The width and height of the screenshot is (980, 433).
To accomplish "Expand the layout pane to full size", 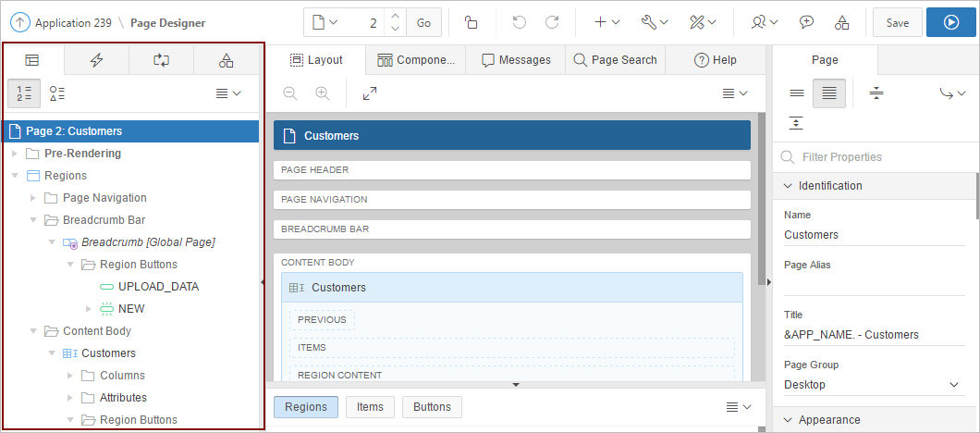I will [x=369, y=93].
